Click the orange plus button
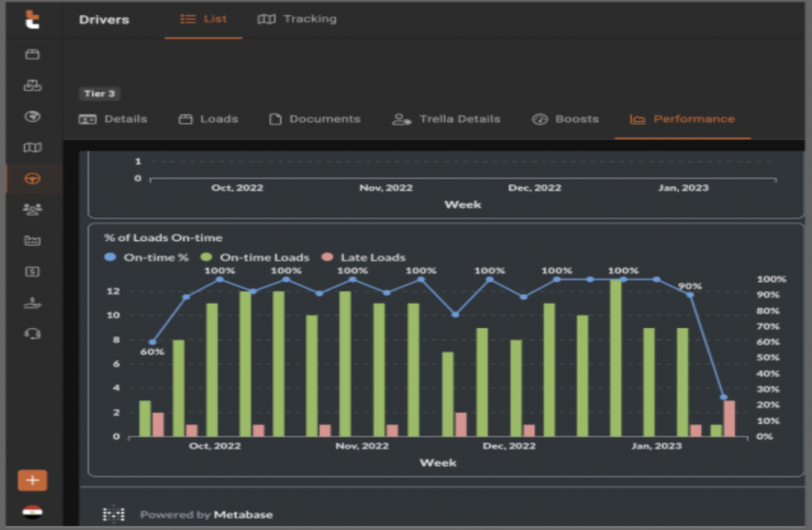812x530 pixels. coord(32,480)
